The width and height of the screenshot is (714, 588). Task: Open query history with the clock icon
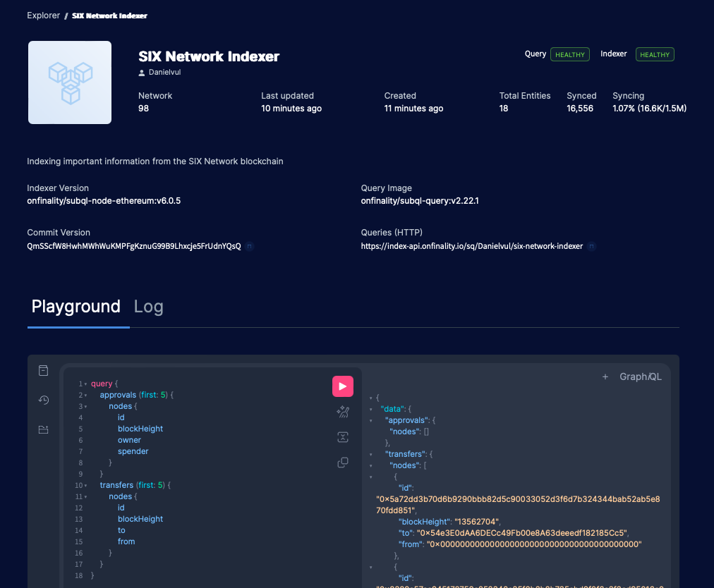[x=43, y=400]
